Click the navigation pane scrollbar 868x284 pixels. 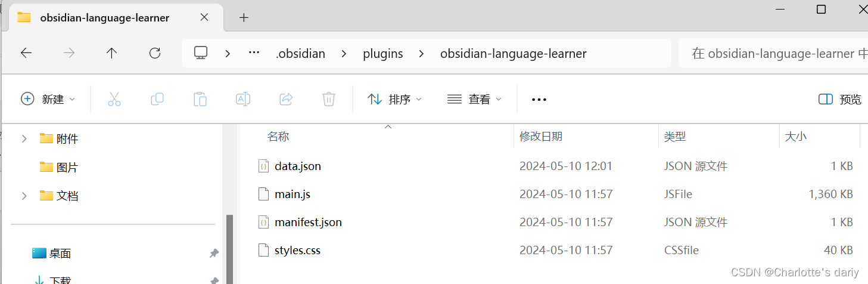(x=229, y=249)
